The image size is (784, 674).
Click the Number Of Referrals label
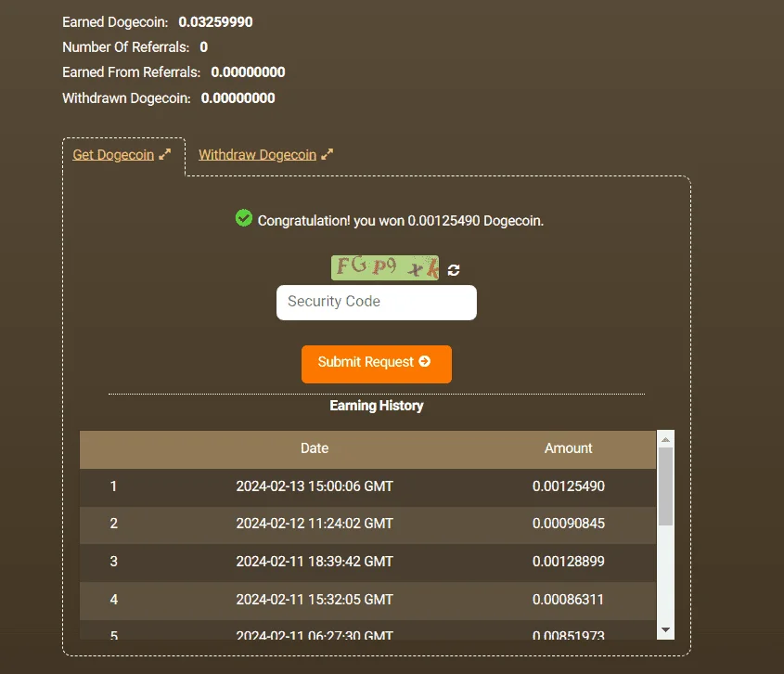tap(126, 47)
